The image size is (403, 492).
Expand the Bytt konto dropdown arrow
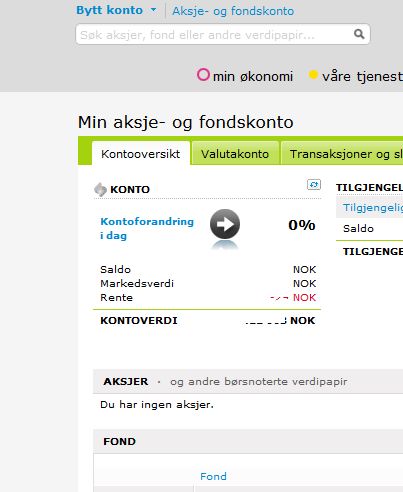click(x=153, y=10)
